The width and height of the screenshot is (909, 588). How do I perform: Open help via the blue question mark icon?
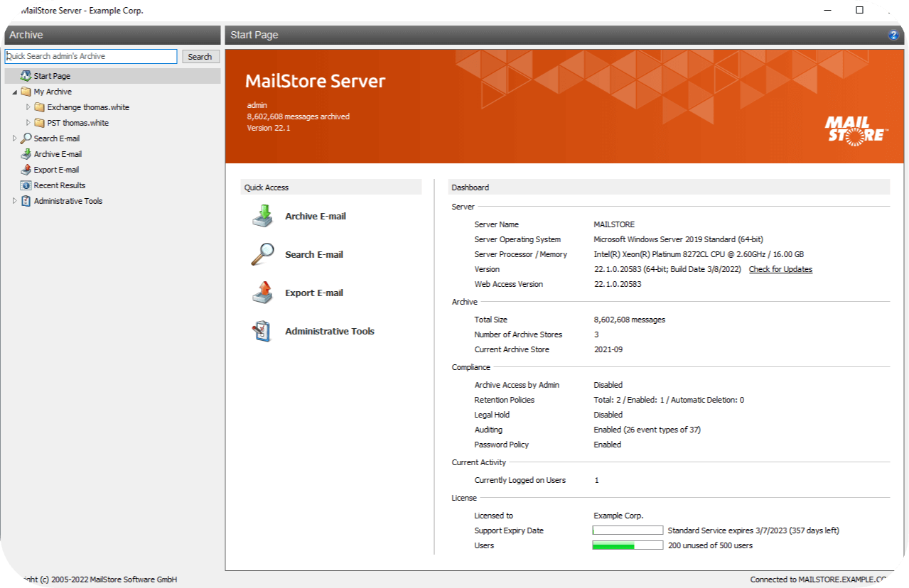pos(893,36)
